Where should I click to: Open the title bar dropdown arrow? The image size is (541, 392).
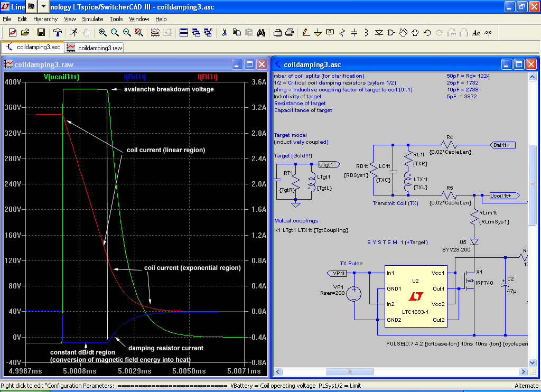pyautogui.click(x=43, y=6)
